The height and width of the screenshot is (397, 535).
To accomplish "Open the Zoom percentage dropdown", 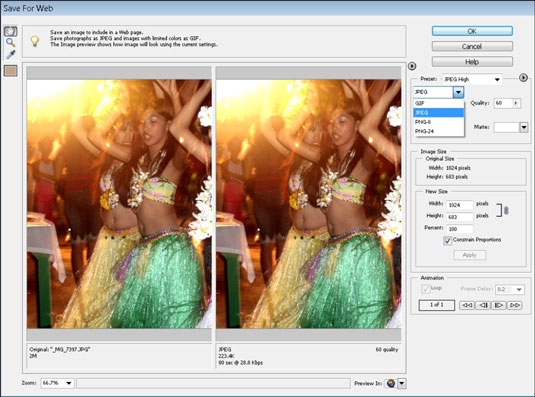I will pyautogui.click(x=57, y=383).
